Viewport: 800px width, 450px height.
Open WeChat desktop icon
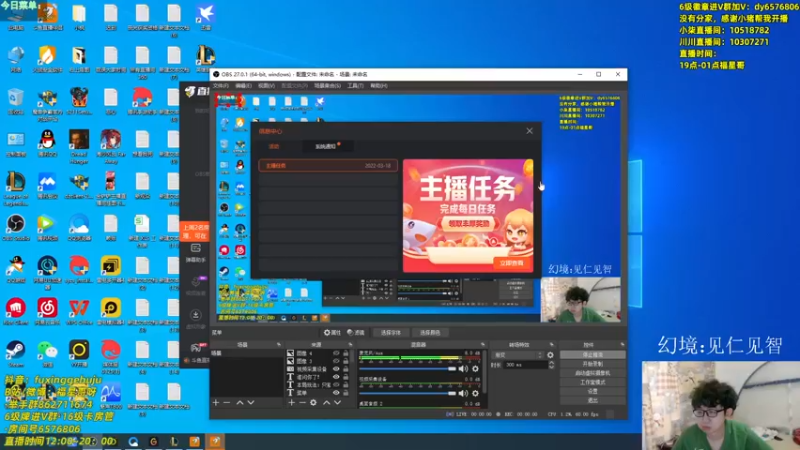pos(47,353)
